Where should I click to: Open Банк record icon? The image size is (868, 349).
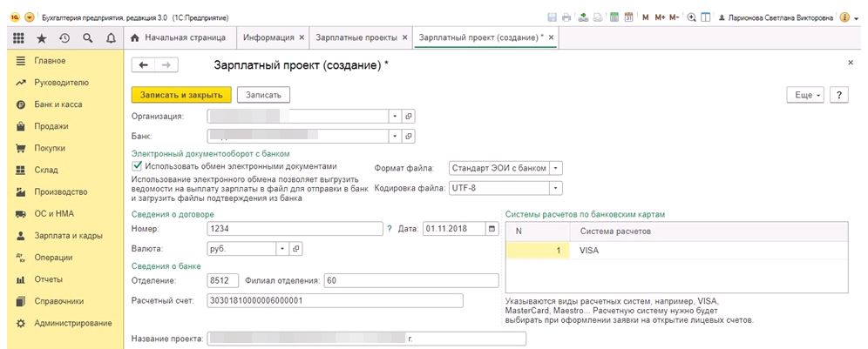[409, 136]
